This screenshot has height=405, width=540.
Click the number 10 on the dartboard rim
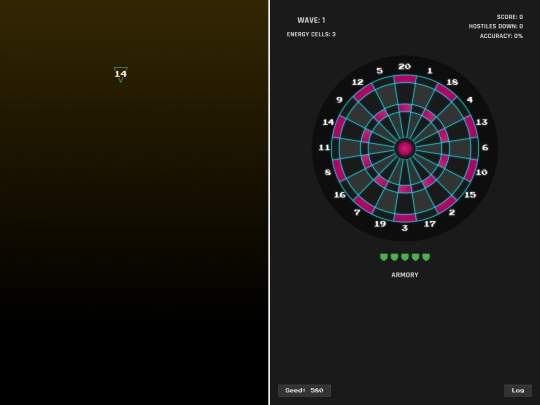[x=481, y=172]
